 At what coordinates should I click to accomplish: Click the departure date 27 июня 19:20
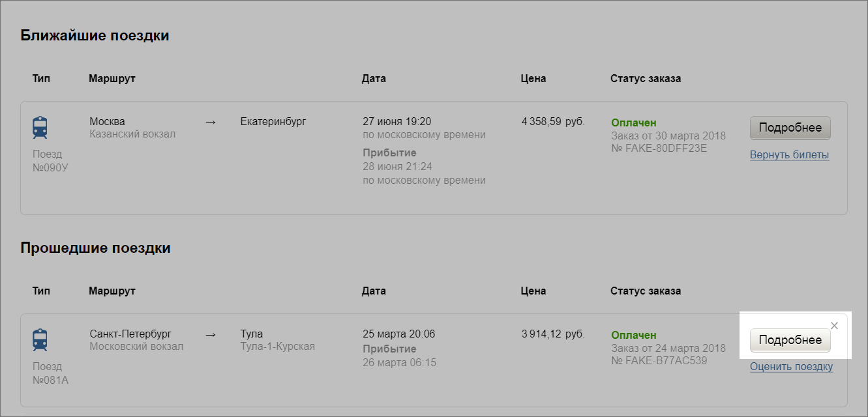397,121
